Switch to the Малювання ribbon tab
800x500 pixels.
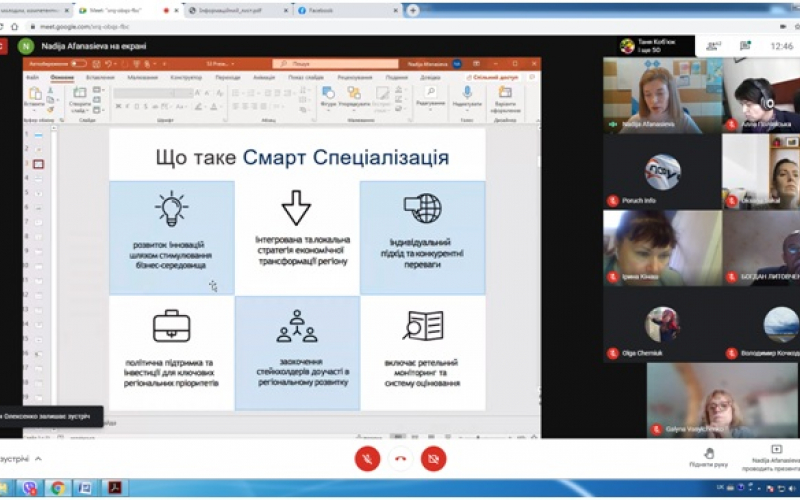(x=142, y=78)
